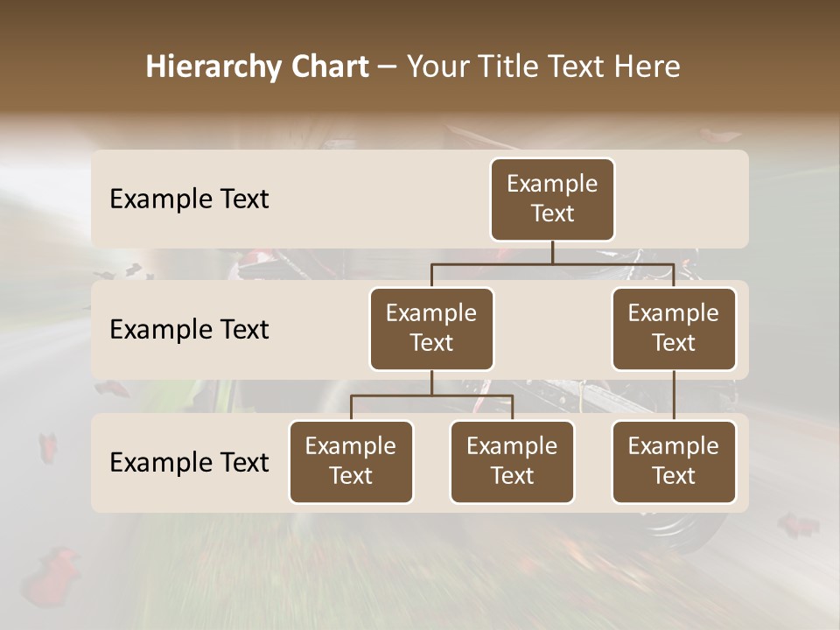The height and width of the screenshot is (630, 840).
Task: Click the bold "Hierarchy Chart" title text
Action: coord(257,66)
